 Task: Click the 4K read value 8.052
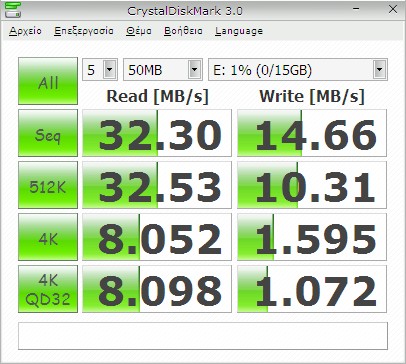(x=157, y=237)
